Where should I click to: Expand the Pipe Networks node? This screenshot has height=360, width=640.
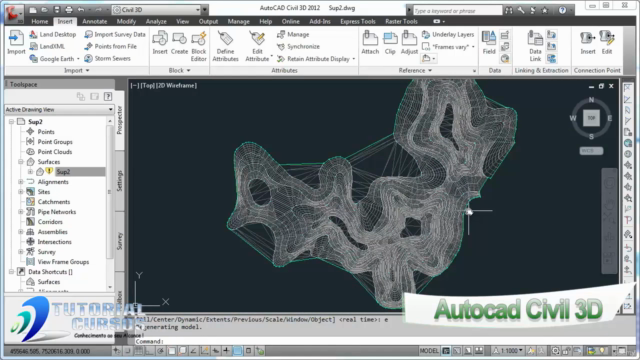click(x=21, y=211)
